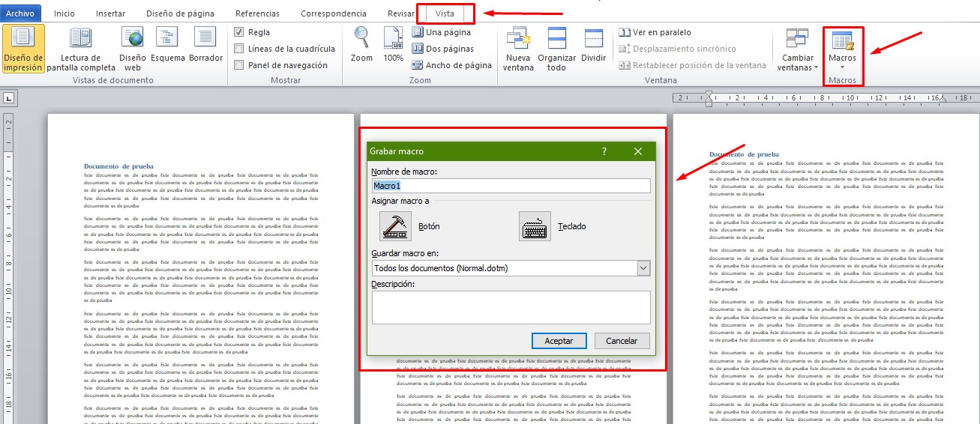The image size is (980, 424).
Task: Open a Nueva ventana
Action: pos(518,49)
